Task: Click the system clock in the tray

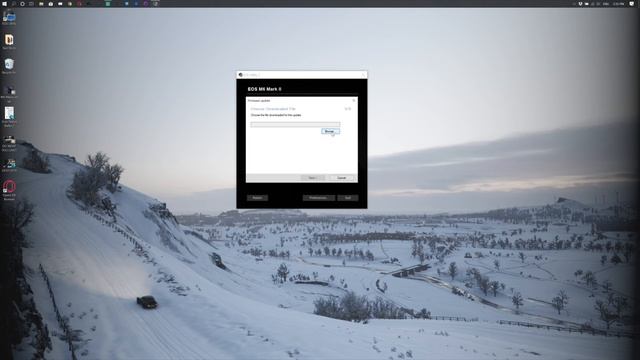Action: [x=618, y=4]
